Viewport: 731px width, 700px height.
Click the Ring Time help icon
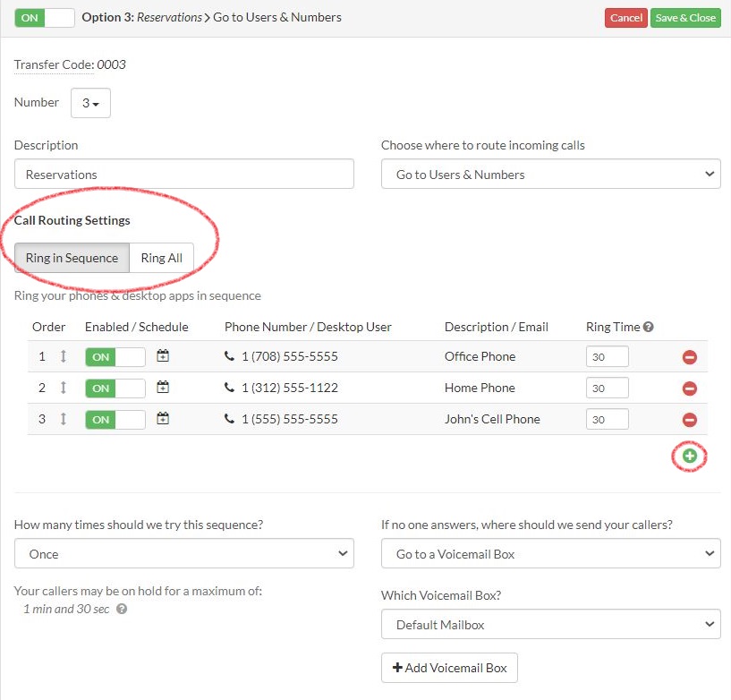(x=648, y=327)
